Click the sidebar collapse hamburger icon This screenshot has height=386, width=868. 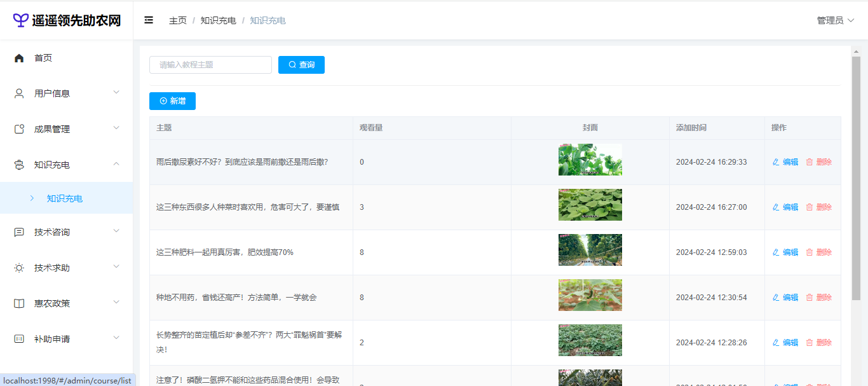tap(149, 20)
